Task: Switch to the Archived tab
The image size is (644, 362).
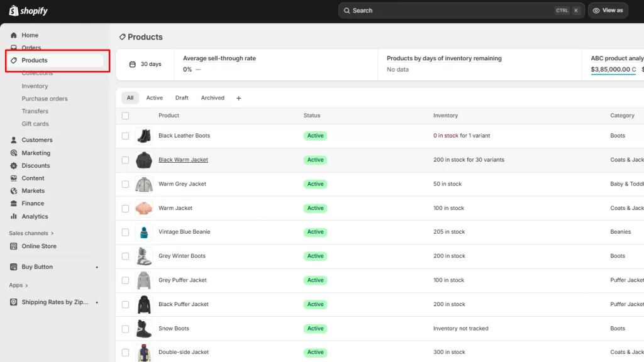Action: [x=213, y=98]
